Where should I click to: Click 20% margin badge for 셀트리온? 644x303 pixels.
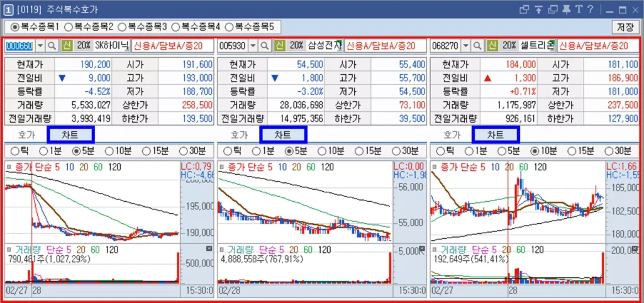pos(509,45)
